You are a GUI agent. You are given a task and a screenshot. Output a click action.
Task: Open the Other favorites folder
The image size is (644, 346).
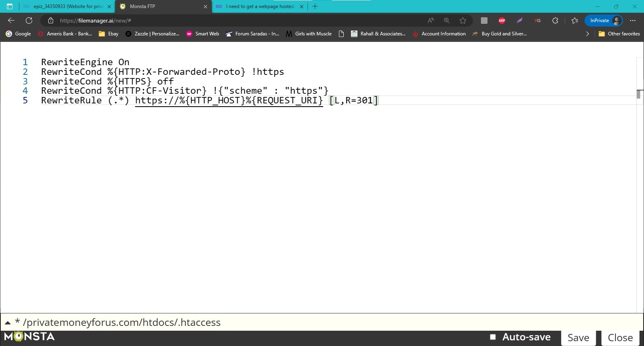tap(619, 34)
